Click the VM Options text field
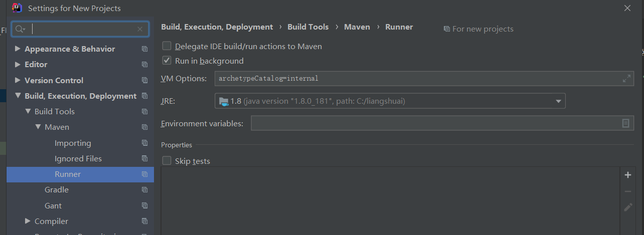The height and width of the screenshot is (235, 644). (x=424, y=79)
